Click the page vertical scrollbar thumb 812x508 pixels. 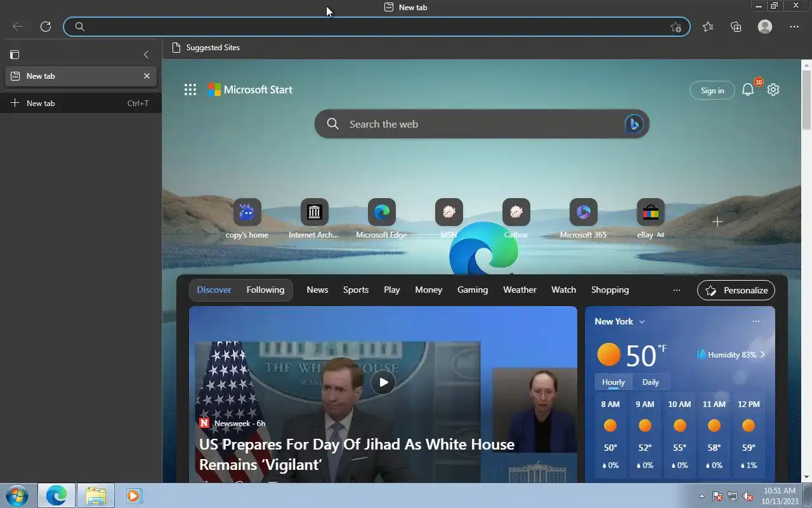pyautogui.click(x=807, y=100)
